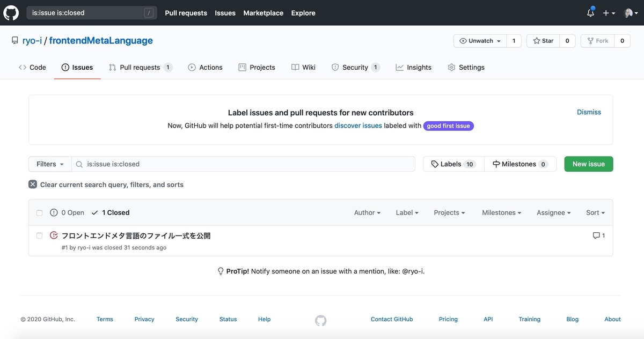Open the notifications bell

coord(590,13)
